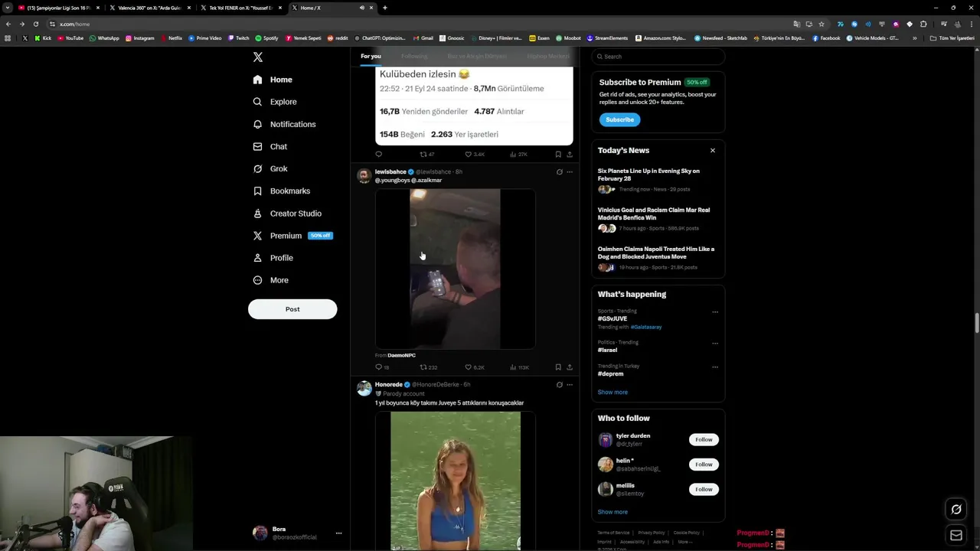Switch to the Şampiyonlar Ligi YouTube tab
The height and width of the screenshot is (551, 980).
[58, 8]
